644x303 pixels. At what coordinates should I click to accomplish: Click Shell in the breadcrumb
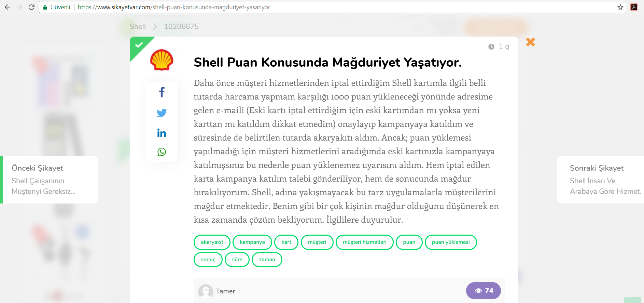pyautogui.click(x=138, y=27)
